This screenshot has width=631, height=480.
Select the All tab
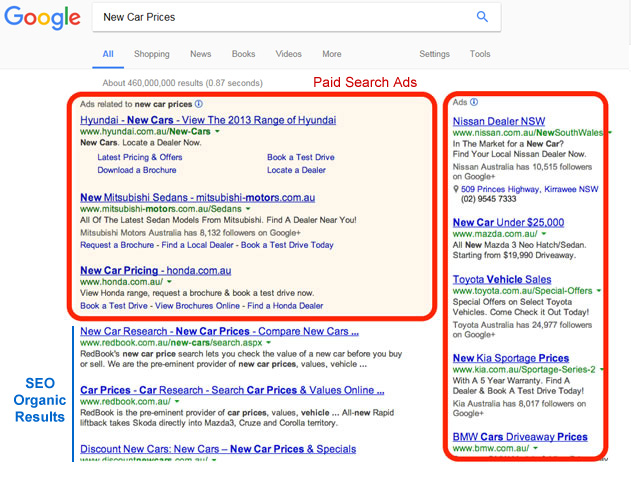pyautogui.click(x=108, y=54)
